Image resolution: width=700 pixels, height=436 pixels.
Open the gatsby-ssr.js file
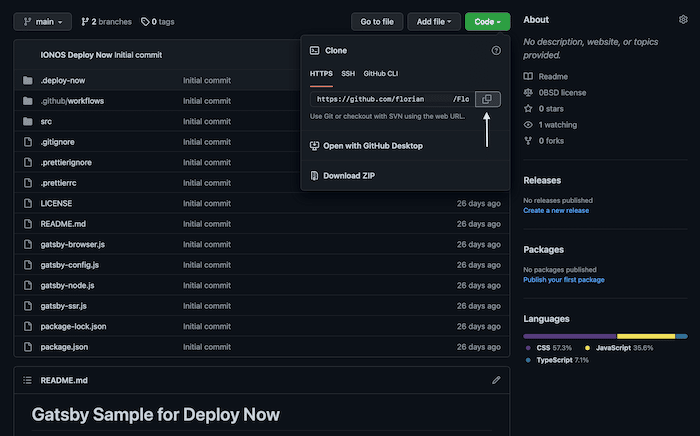point(63,306)
